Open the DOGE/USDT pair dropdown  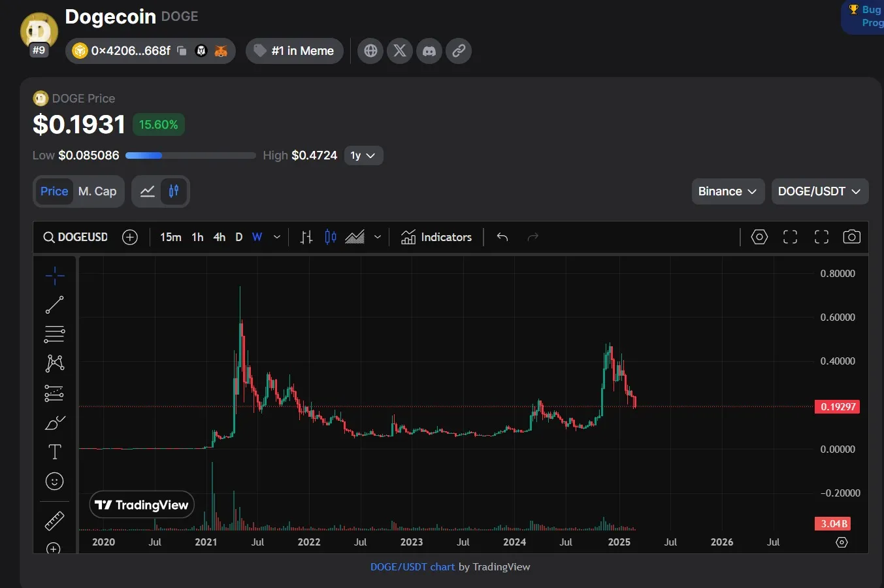[819, 191]
